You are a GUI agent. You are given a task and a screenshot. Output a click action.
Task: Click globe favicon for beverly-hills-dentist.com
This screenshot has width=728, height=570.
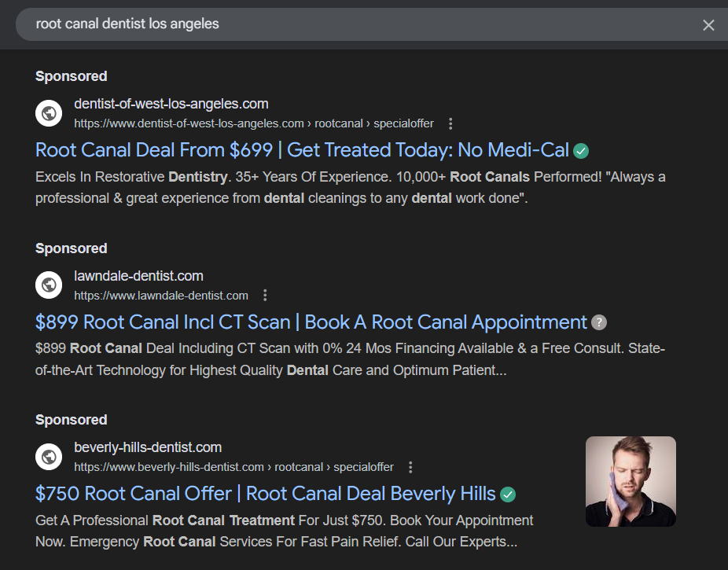click(49, 456)
